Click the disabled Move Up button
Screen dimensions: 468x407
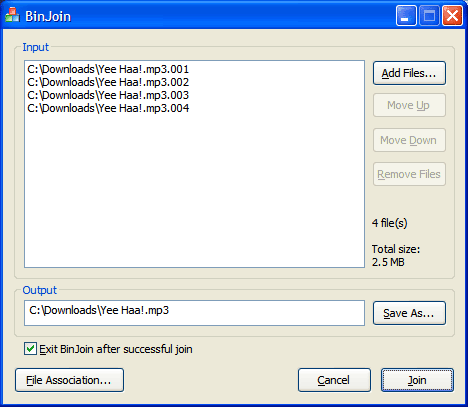409,105
